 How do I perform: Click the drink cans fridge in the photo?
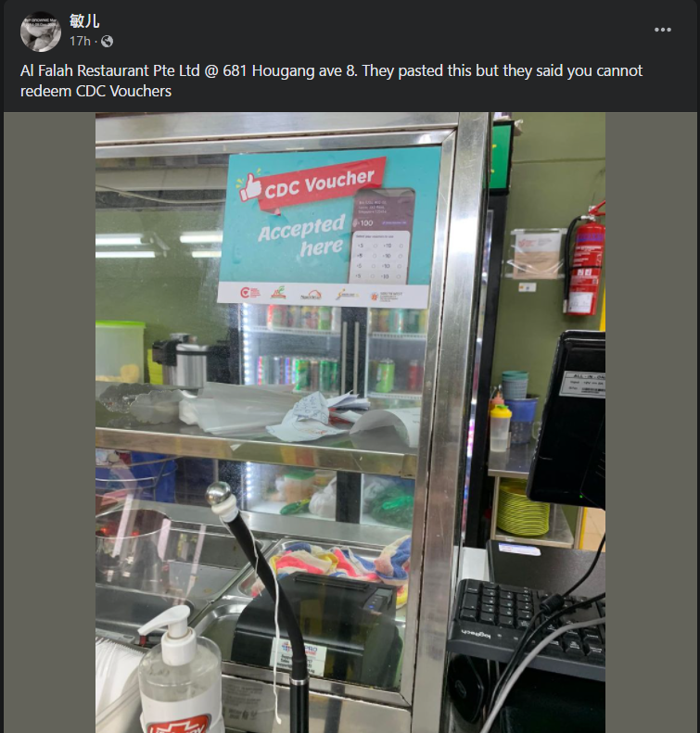(335, 348)
